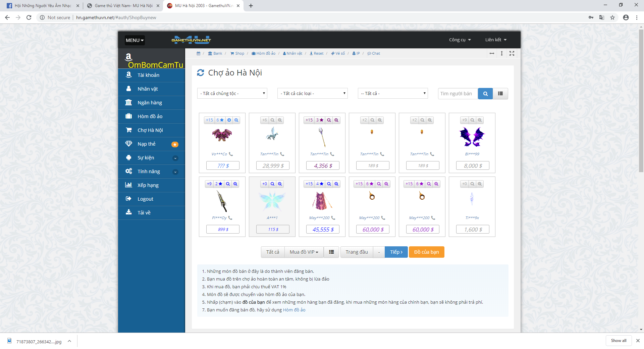Select Hòm đồ ảo in the sidebar
Viewport: 644px width, 349px height.
(x=150, y=116)
